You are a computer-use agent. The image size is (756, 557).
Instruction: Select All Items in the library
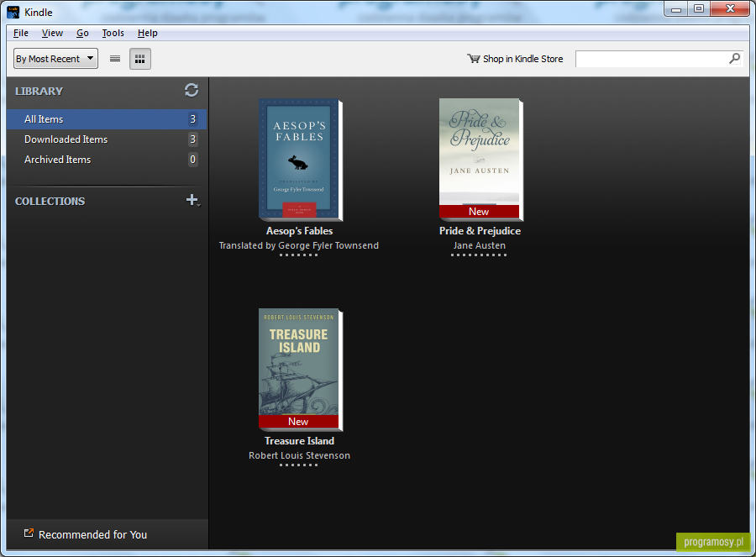(x=107, y=119)
